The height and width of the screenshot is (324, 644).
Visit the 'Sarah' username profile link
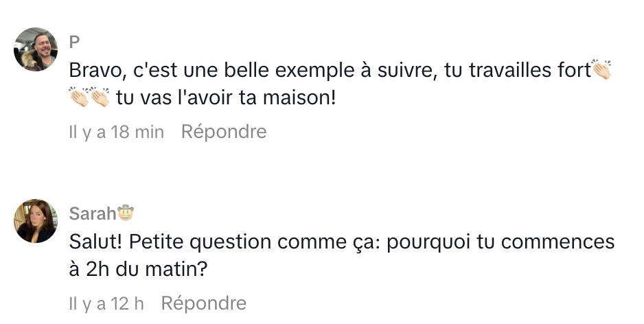pyautogui.click(x=92, y=213)
